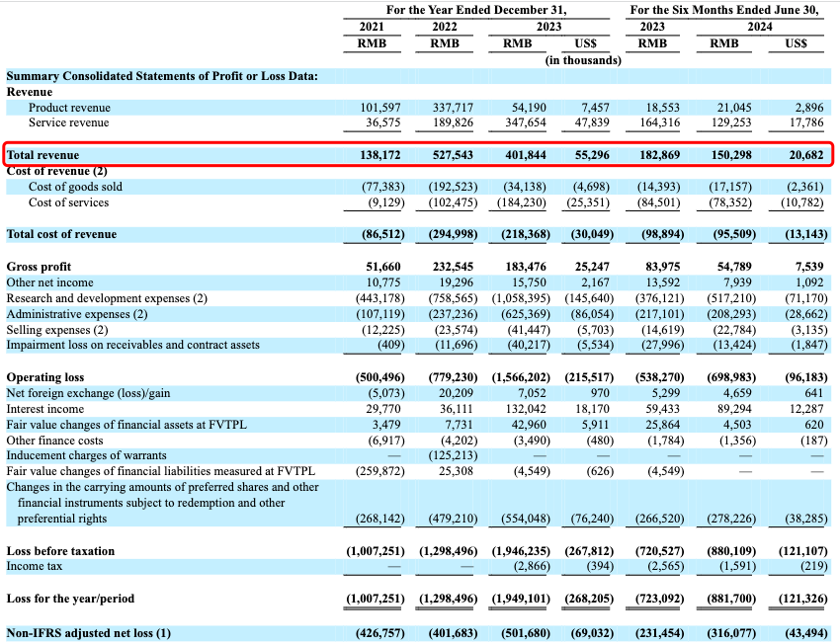This screenshot has width=840, height=643.
Task: Click the "Product revenue" row label
Action: tap(69, 108)
